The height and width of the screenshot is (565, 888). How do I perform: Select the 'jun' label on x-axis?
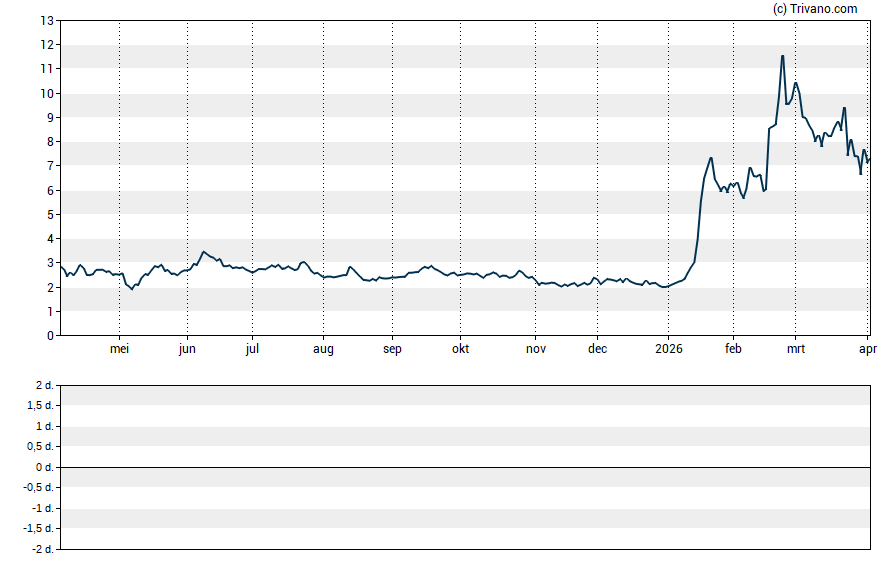point(187,349)
